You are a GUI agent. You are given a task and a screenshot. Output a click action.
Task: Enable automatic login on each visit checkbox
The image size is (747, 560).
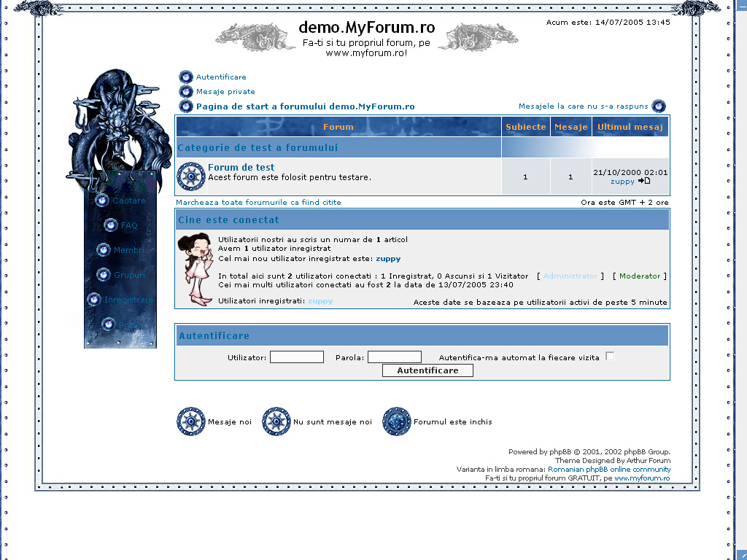coord(610,357)
